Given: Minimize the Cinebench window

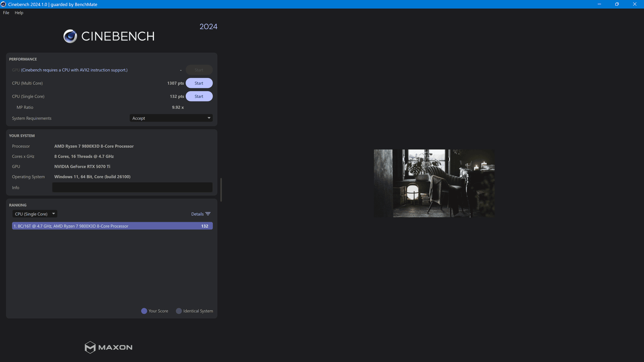Looking at the screenshot, I should pyautogui.click(x=599, y=4).
